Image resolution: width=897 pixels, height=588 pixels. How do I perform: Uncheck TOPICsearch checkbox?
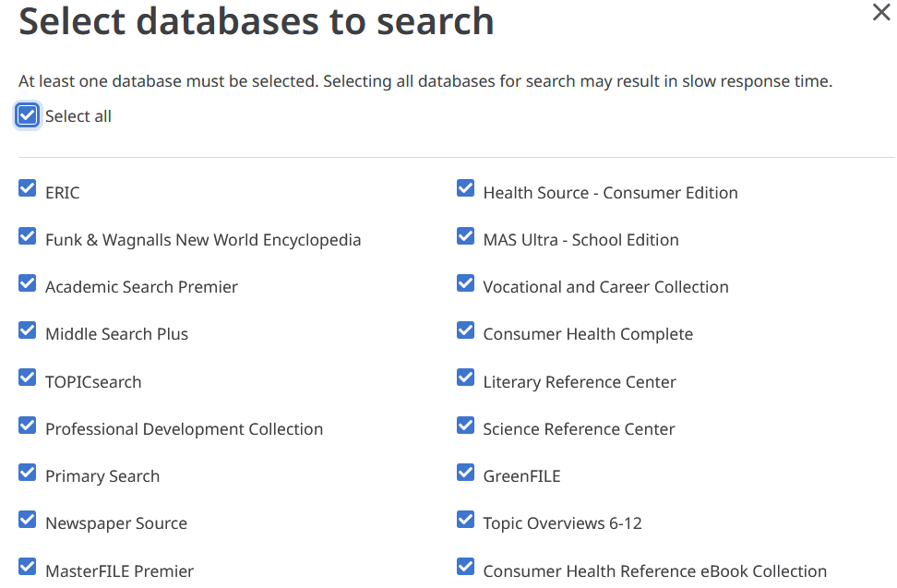[27, 378]
